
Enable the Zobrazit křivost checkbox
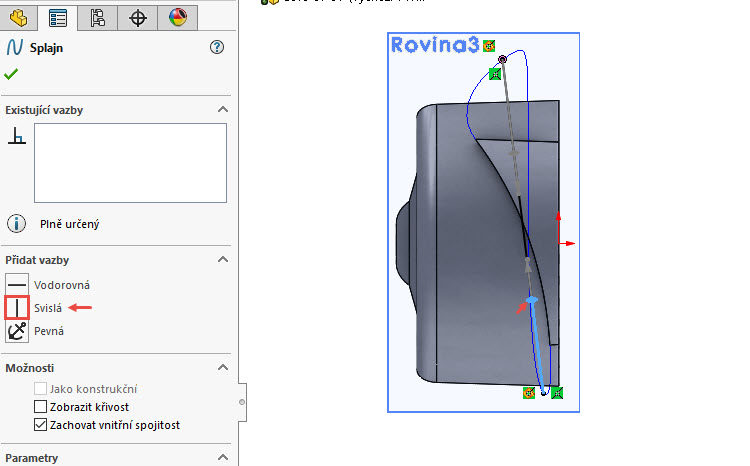(x=40, y=407)
